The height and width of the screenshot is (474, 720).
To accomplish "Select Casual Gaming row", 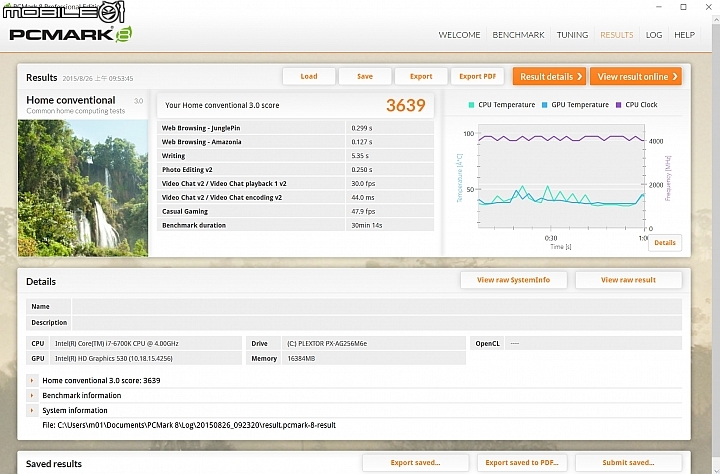I will 295,211.
